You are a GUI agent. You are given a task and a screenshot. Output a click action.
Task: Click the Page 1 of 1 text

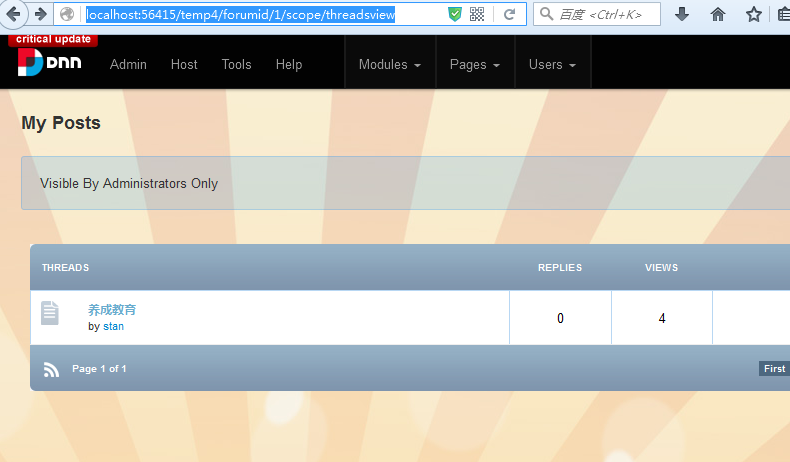coord(99,369)
